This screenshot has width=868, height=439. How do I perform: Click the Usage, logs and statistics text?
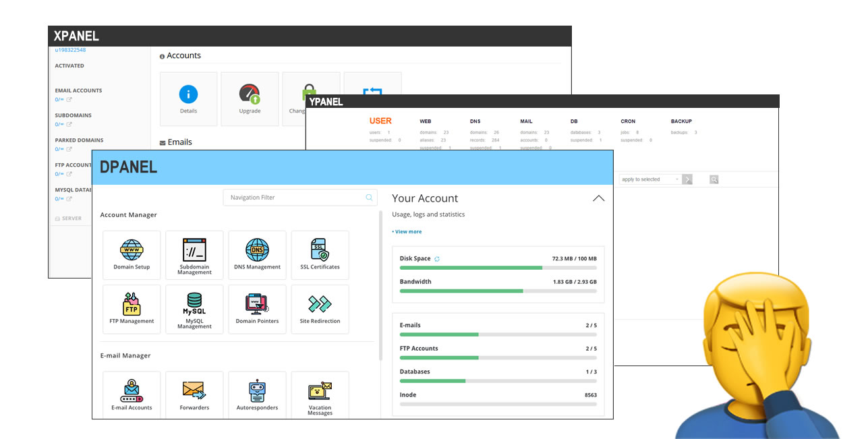coord(428,214)
